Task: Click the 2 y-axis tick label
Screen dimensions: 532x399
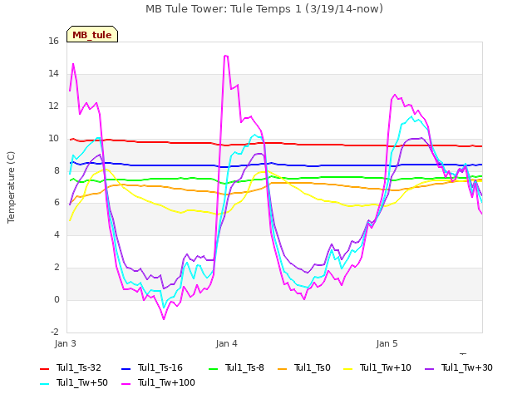Action: pos(57,268)
